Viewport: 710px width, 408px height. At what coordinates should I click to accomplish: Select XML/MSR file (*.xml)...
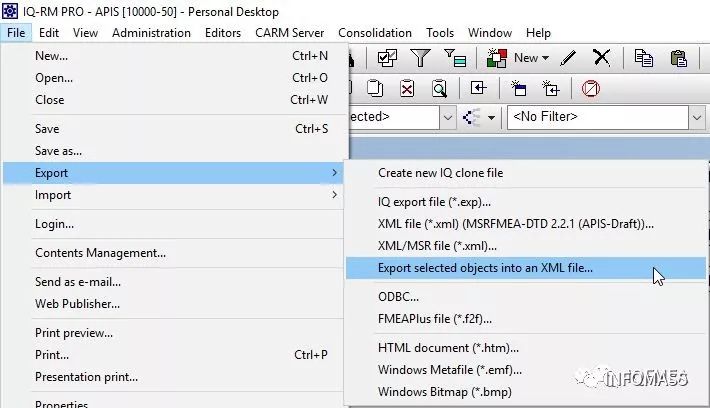click(526, 246)
